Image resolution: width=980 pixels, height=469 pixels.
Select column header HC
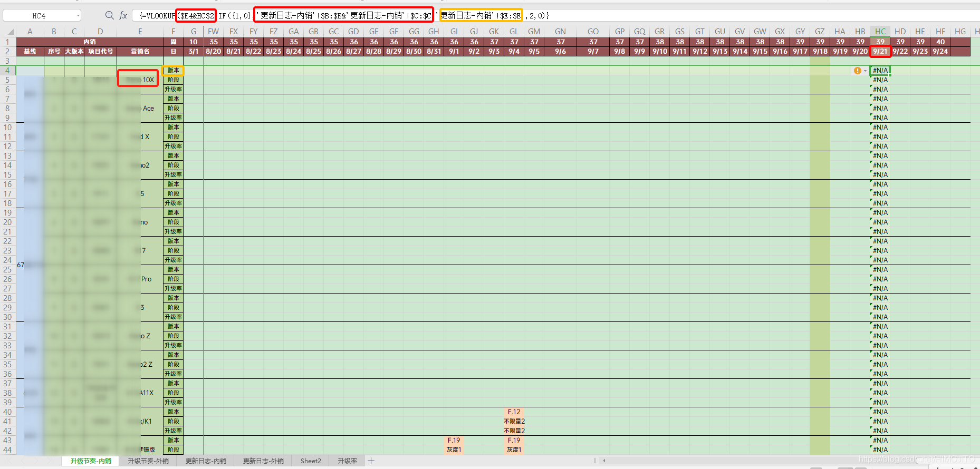880,32
